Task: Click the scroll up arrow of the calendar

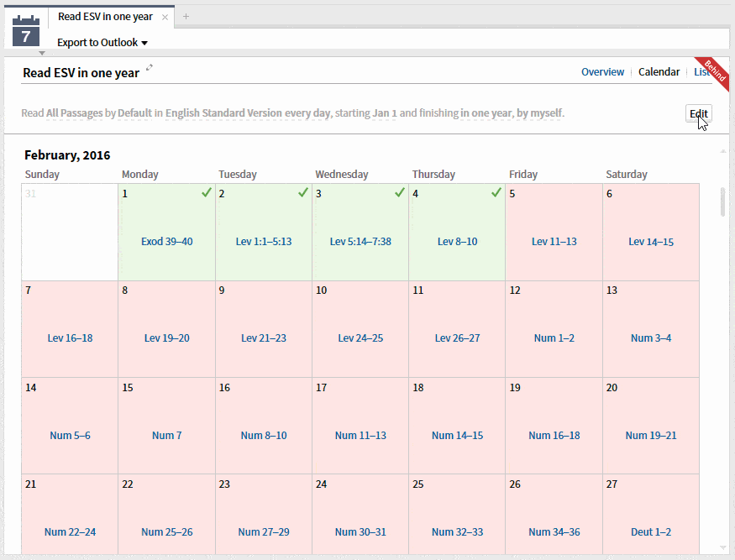Action: click(x=722, y=151)
